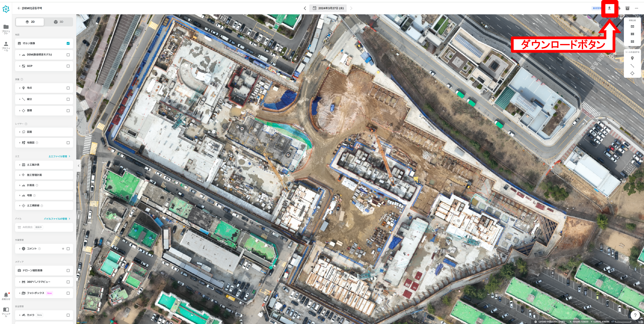This screenshot has width=644, height=324.
Task: Expand the 土工集計表 section
Action: [x=20, y=165]
